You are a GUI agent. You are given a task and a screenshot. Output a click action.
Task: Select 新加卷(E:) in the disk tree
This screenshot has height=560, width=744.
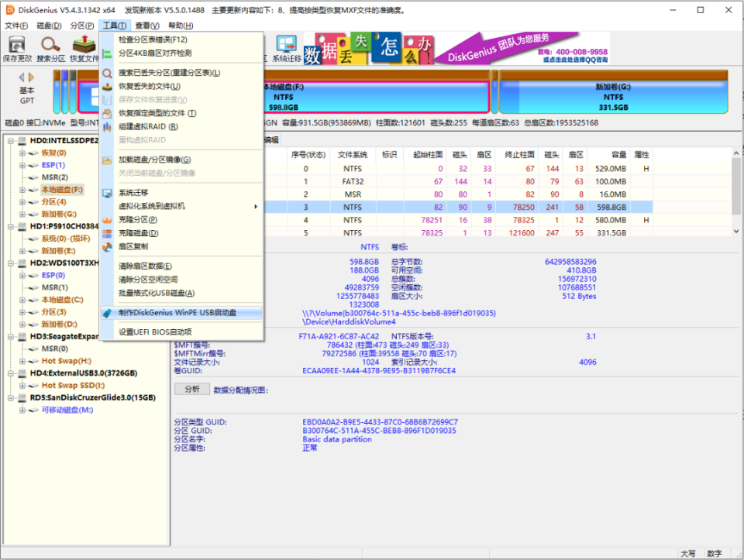coord(58,251)
